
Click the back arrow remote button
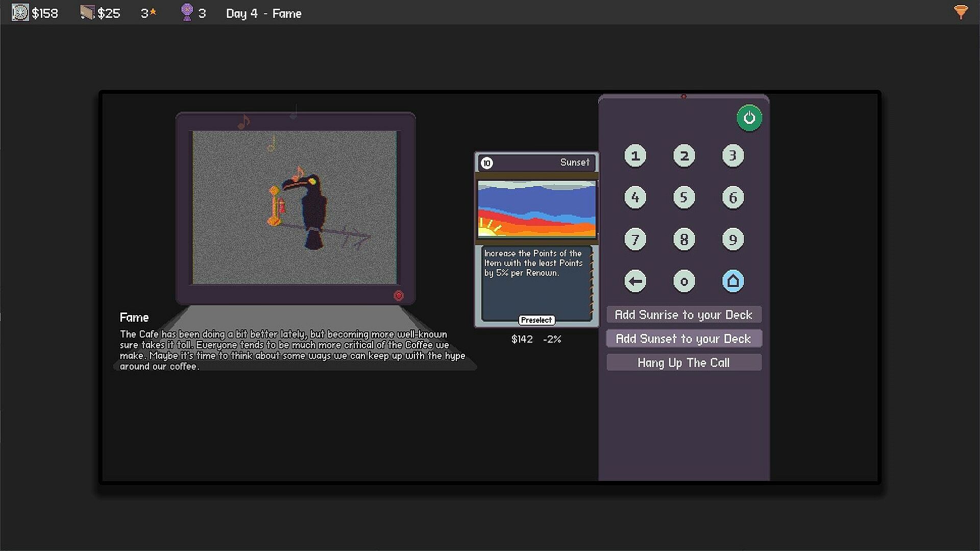coord(635,281)
